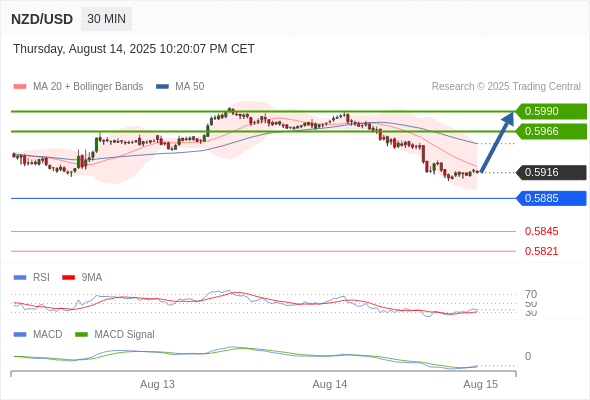
Task: Click the 30 MIN timeframe badge
Action: point(106,19)
